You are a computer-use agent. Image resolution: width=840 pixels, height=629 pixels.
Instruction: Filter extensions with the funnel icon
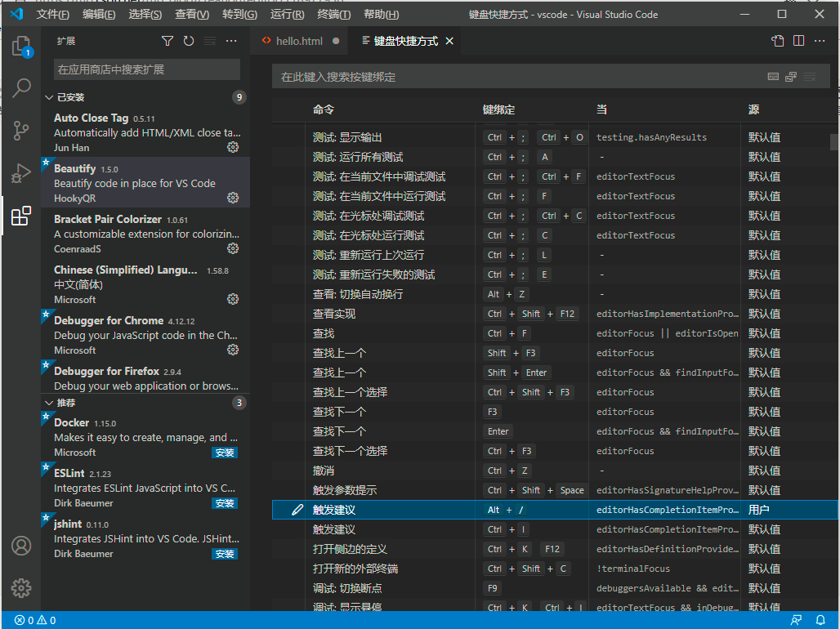pos(168,41)
